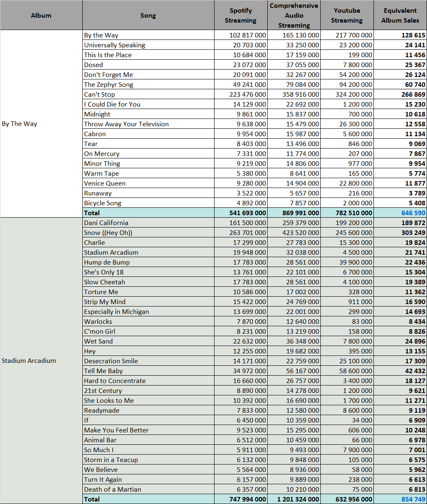Select the song cell 'Hard to Concentrate'
The height and width of the screenshot is (504, 427).
tap(148, 381)
